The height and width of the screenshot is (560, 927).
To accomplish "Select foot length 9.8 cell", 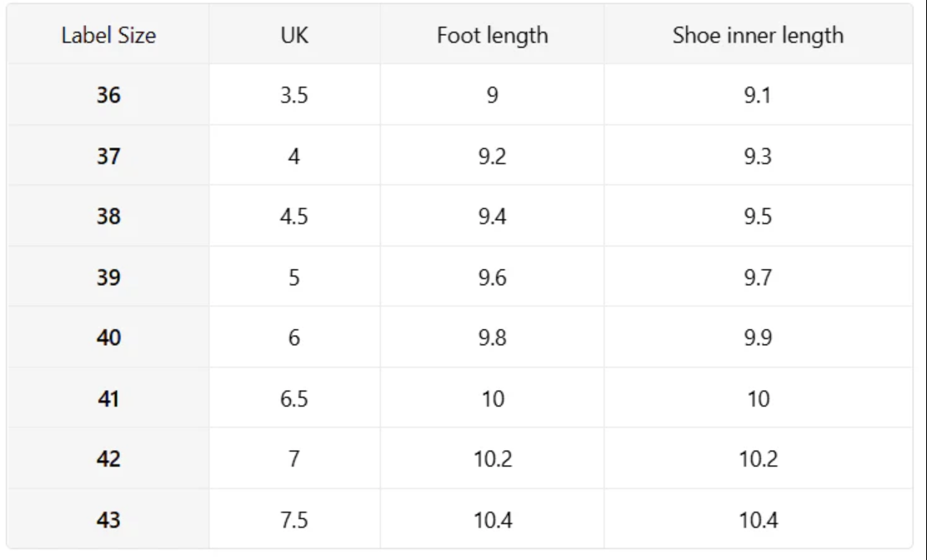I will tap(492, 337).
